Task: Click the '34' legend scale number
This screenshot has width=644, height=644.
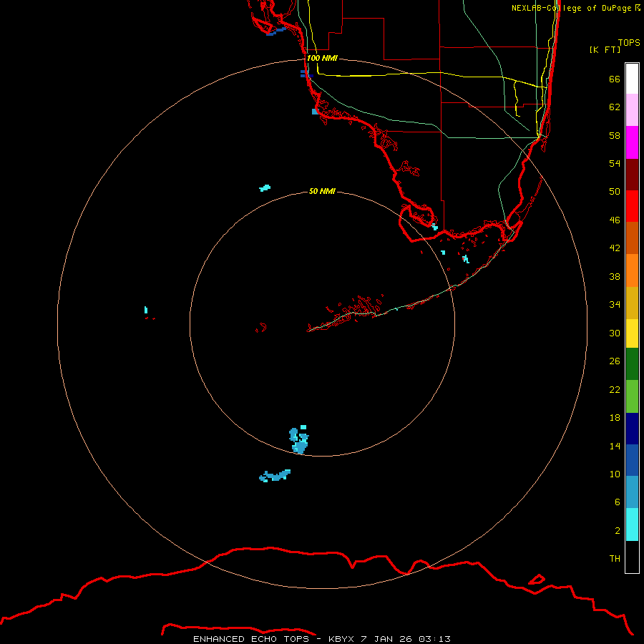Action: click(615, 304)
